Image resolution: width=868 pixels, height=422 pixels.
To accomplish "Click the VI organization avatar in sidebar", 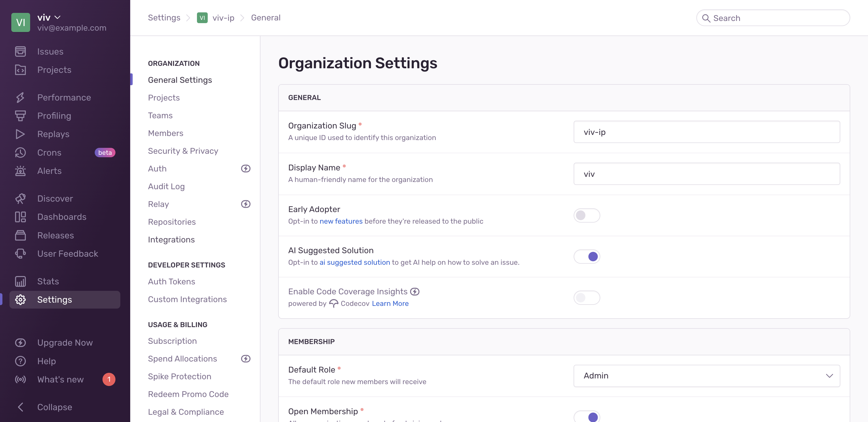I will [20, 22].
